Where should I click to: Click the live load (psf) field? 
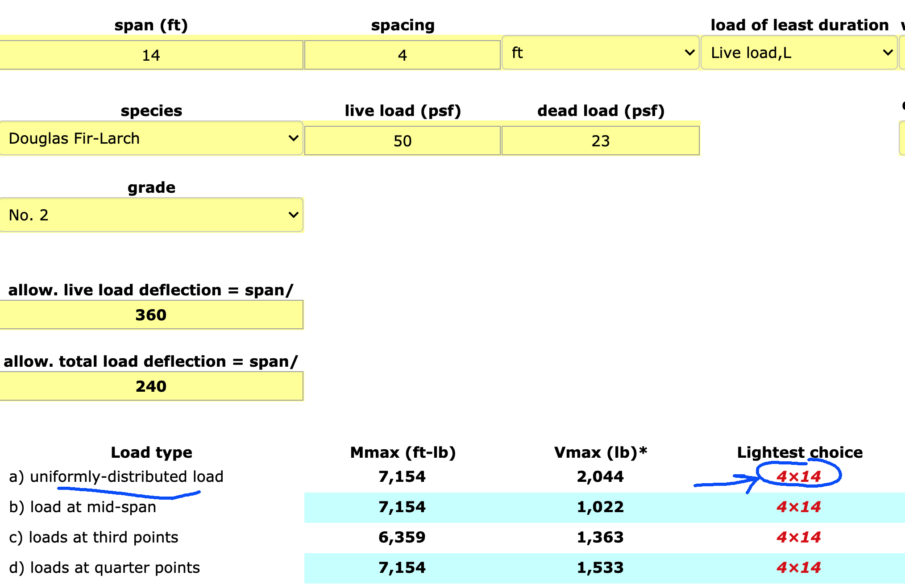[x=402, y=141]
